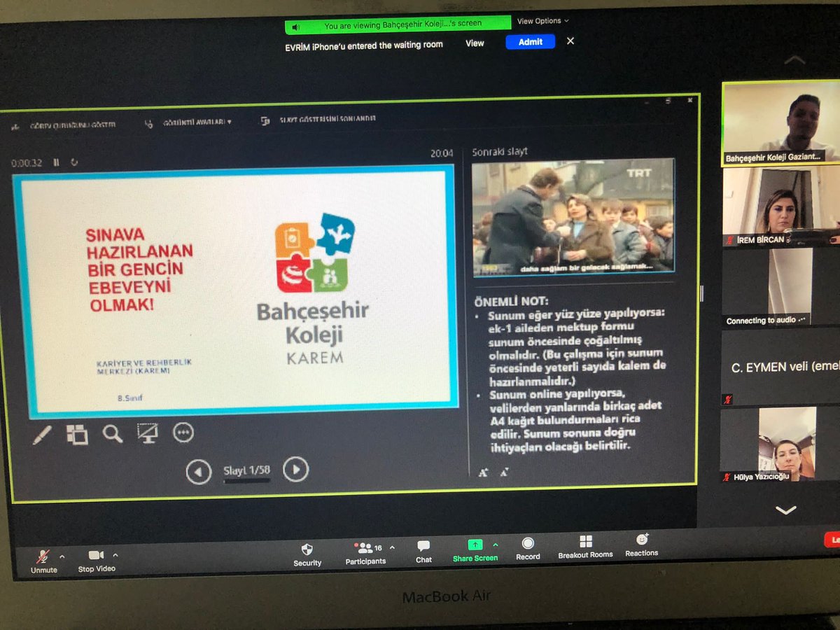Open audio options arrow beside Unmute
The width and height of the screenshot is (840, 630).
point(62,556)
